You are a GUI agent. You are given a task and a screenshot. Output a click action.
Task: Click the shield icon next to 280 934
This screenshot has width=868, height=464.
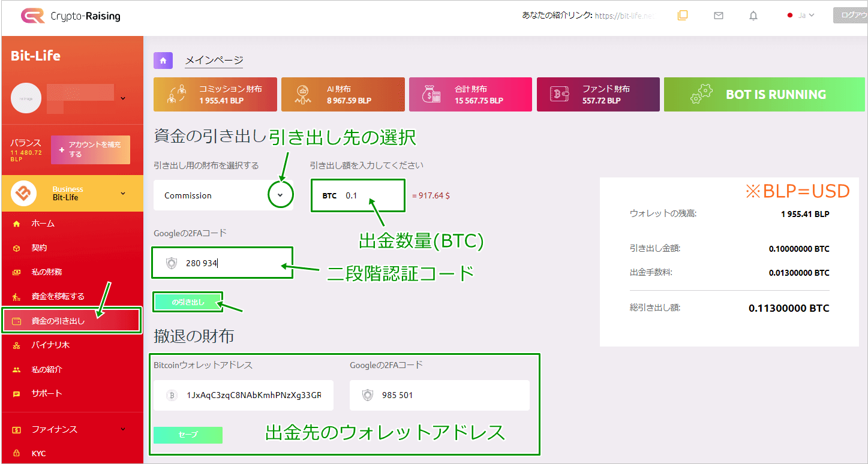172,263
